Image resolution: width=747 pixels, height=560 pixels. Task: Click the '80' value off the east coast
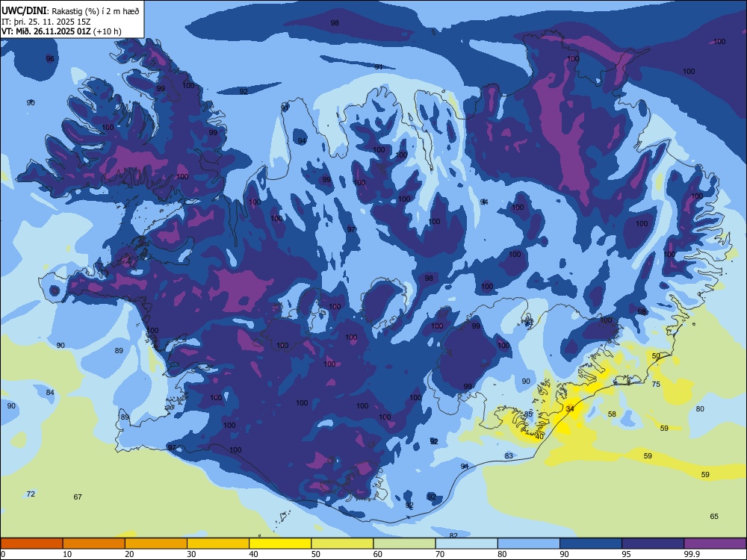pos(700,408)
